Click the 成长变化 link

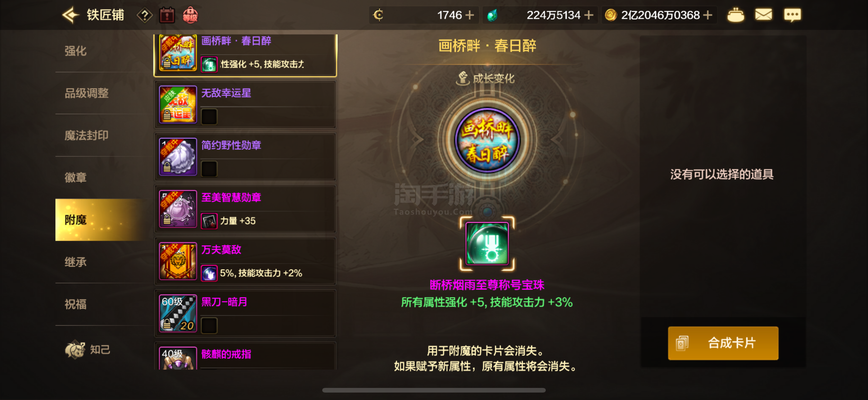(x=485, y=78)
